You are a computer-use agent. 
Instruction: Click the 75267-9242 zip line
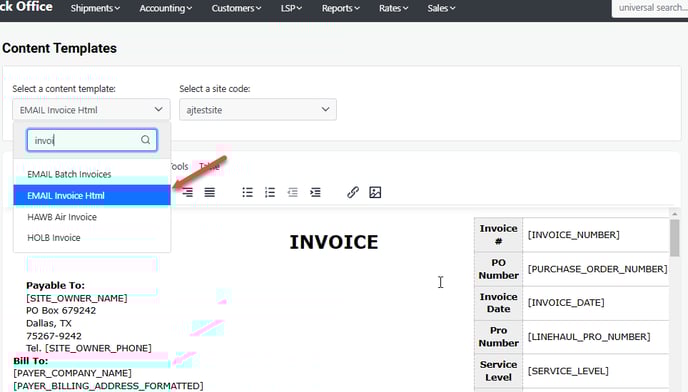(54, 336)
